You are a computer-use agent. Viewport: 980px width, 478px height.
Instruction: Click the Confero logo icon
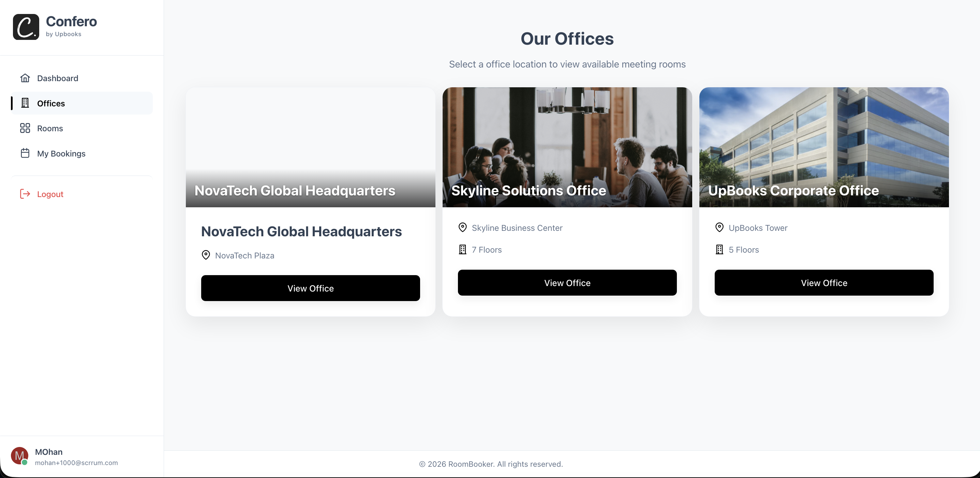tap(25, 27)
